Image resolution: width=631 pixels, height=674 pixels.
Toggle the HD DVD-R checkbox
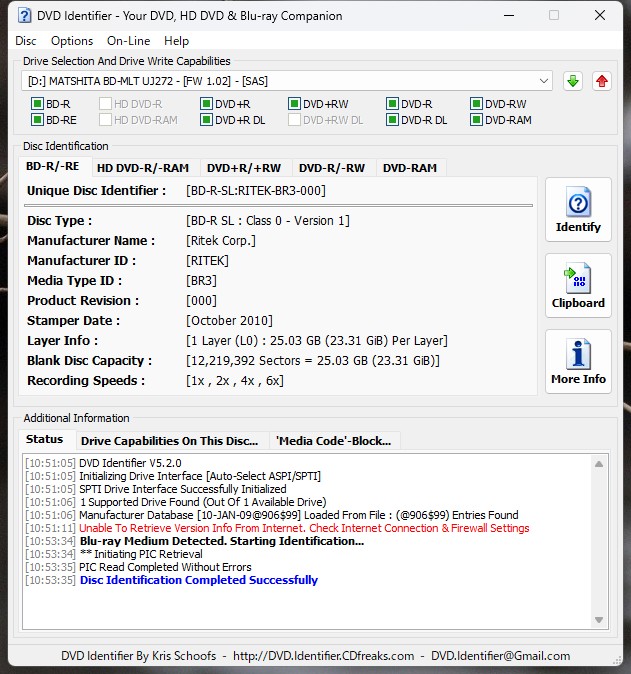(x=105, y=104)
